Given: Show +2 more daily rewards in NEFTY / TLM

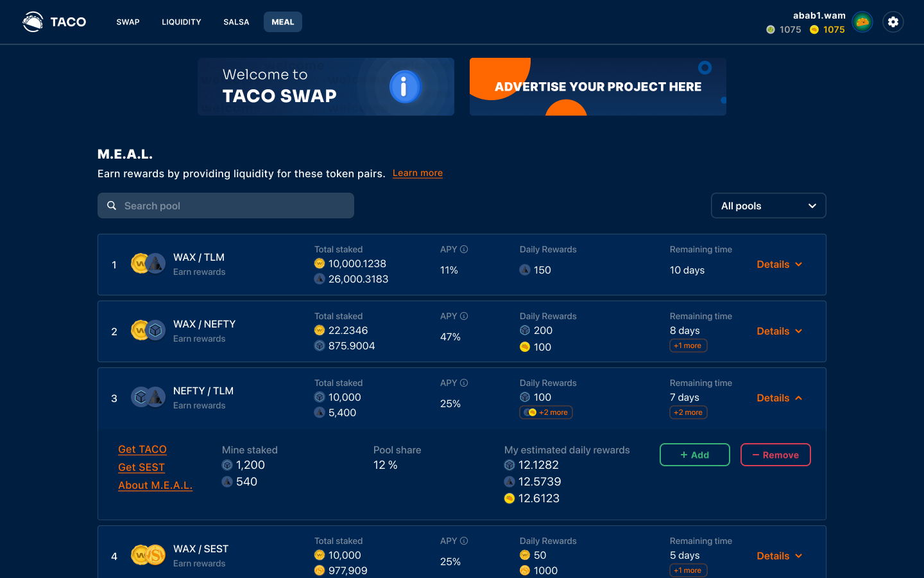Looking at the screenshot, I should pyautogui.click(x=546, y=412).
